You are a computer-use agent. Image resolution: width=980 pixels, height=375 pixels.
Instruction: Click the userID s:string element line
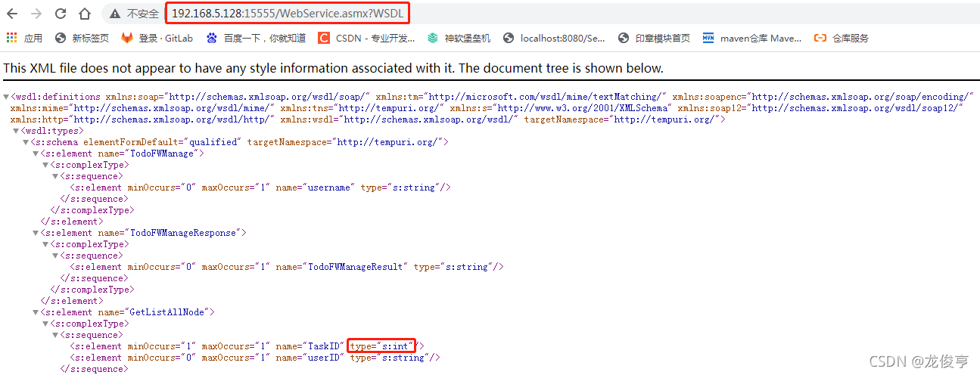click(x=255, y=358)
